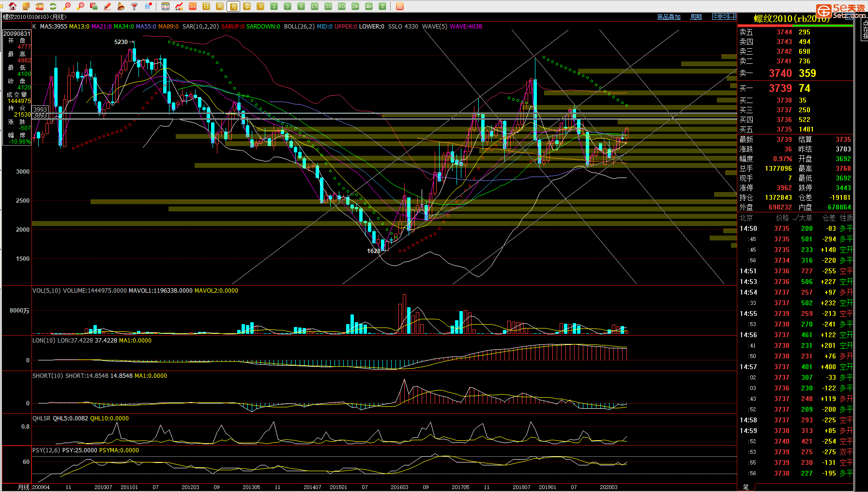Click the MA5:3955 label
This screenshot has height=492, width=868.
(54, 27)
